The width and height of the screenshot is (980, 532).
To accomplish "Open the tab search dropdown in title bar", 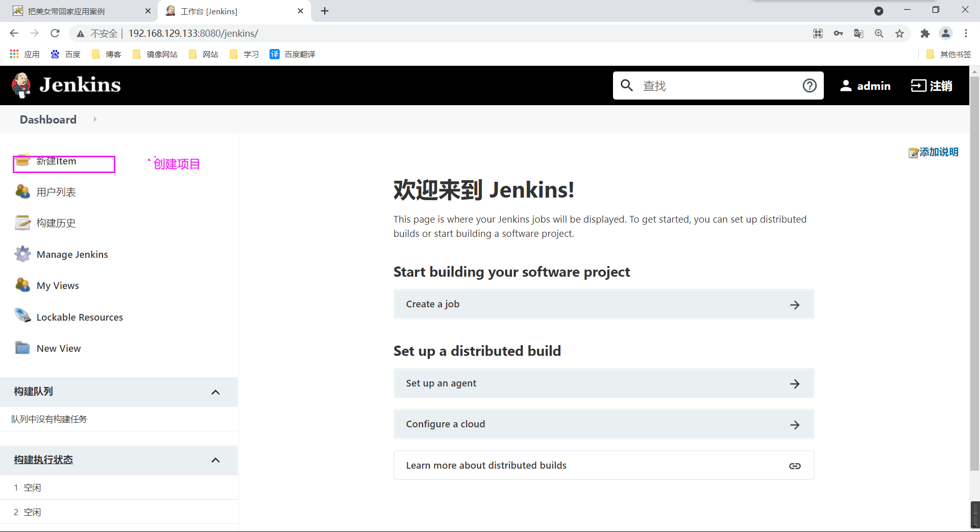I will pyautogui.click(x=878, y=11).
